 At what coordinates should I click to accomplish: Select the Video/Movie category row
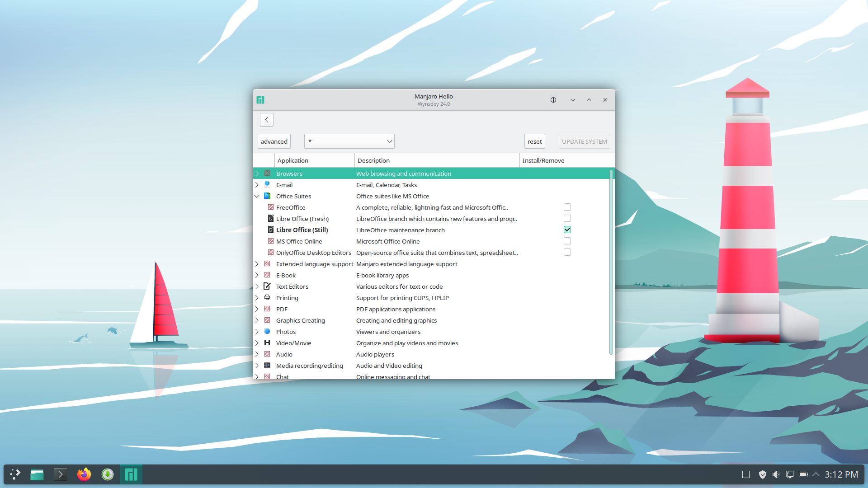point(431,343)
